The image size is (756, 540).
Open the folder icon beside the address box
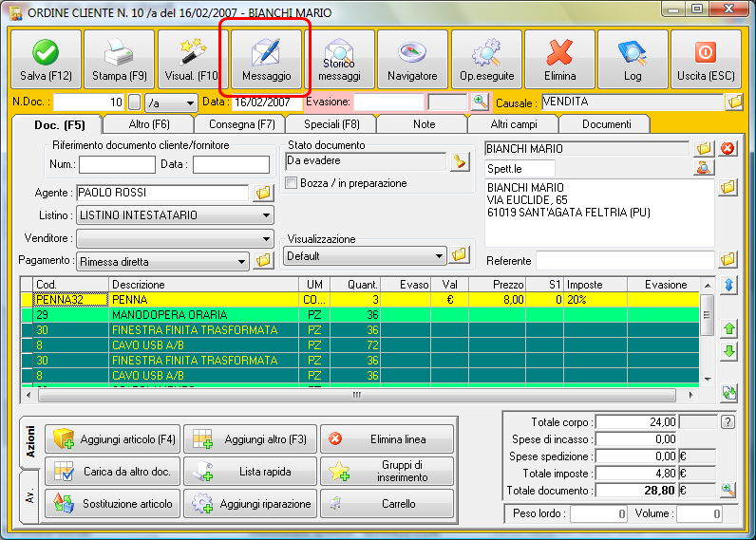728,187
